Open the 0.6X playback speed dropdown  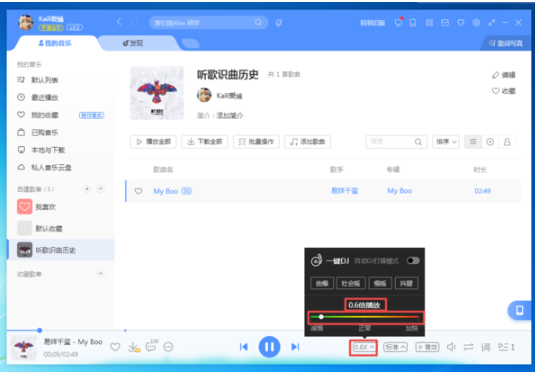[x=363, y=347]
